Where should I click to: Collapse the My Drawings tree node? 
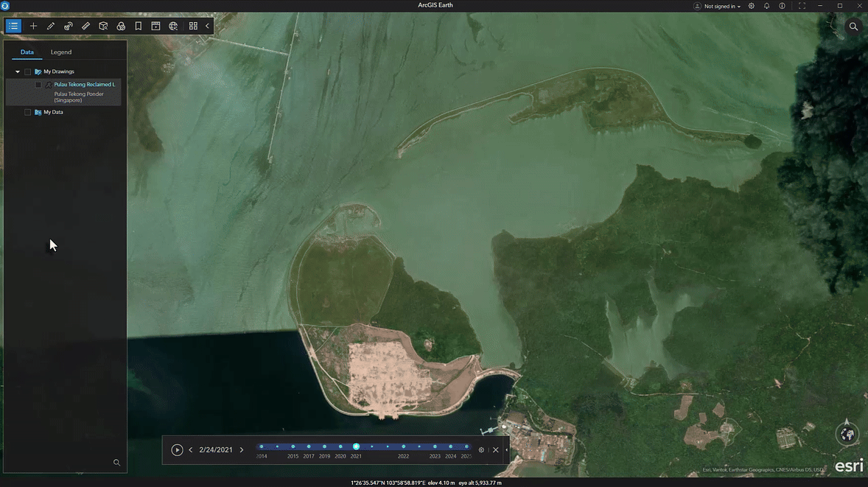pyautogui.click(x=18, y=71)
